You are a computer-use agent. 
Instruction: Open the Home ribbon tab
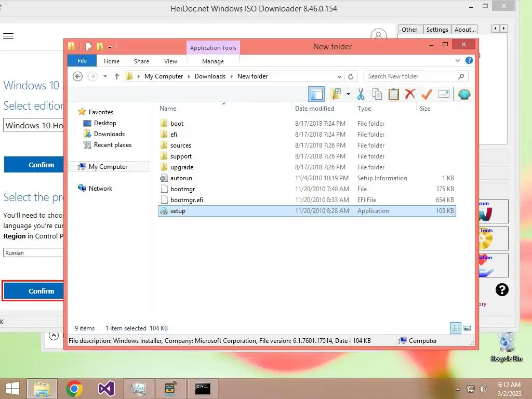click(112, 61)
